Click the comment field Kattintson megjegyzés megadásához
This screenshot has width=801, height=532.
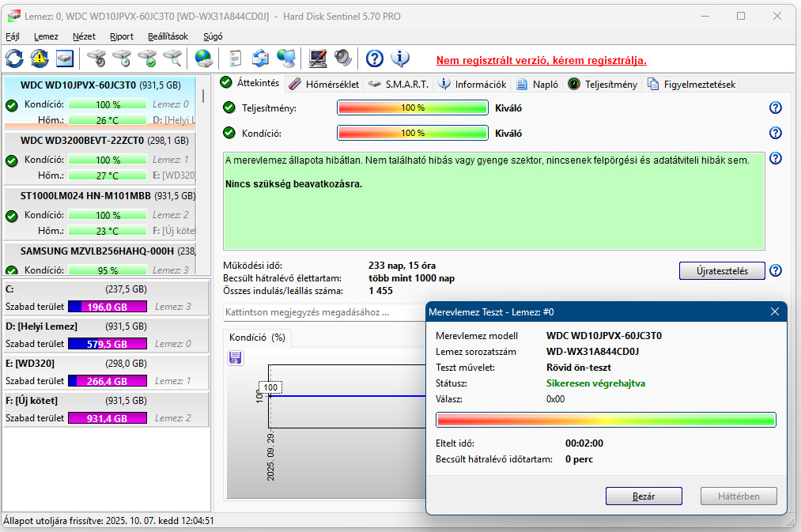point(324,312)
